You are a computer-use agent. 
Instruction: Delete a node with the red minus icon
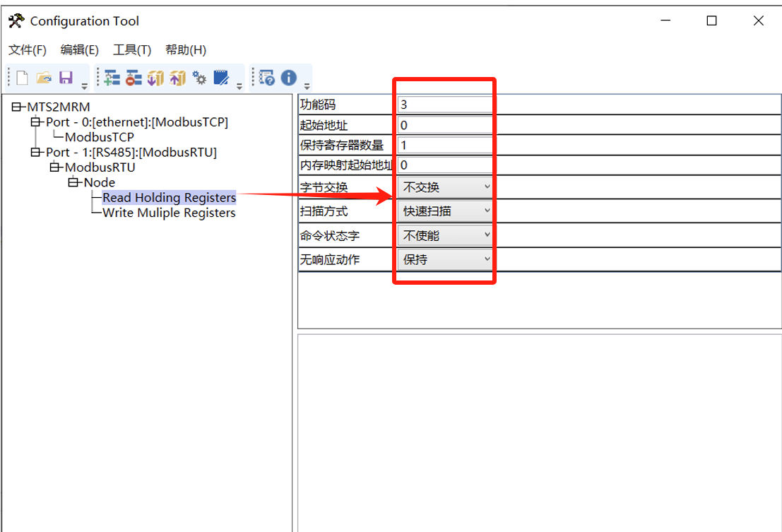(134, 78)
